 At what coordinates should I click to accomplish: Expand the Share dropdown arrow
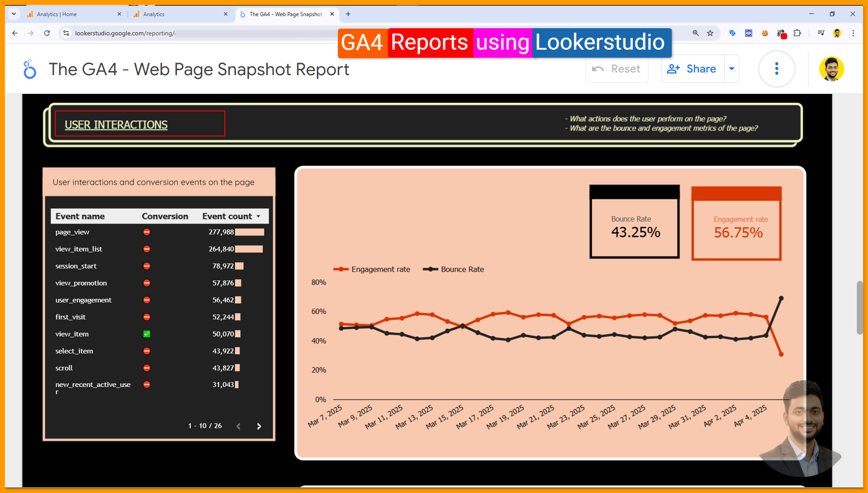[x=732, y=69]
